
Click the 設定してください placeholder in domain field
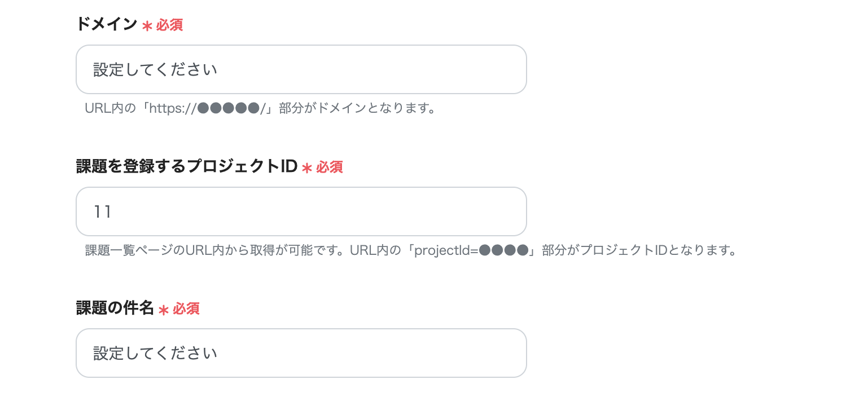[x=156, y=69]
